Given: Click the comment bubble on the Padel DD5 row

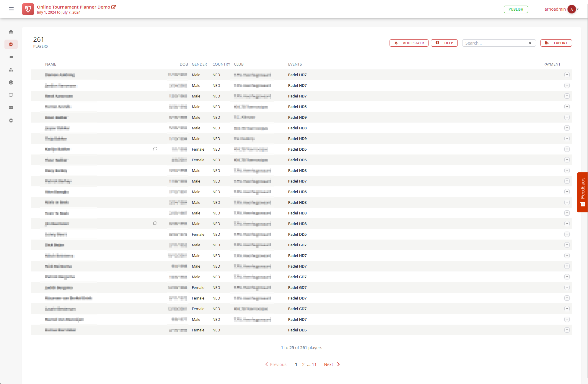Looking at the screenshot, I should coord(155,149).
